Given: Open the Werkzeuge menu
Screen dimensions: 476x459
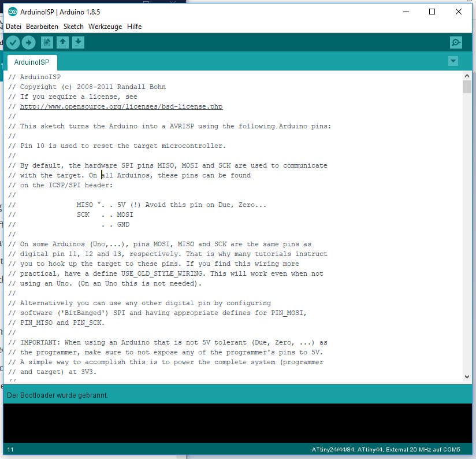Looking at the screenshot, I should tap(105, 27).
